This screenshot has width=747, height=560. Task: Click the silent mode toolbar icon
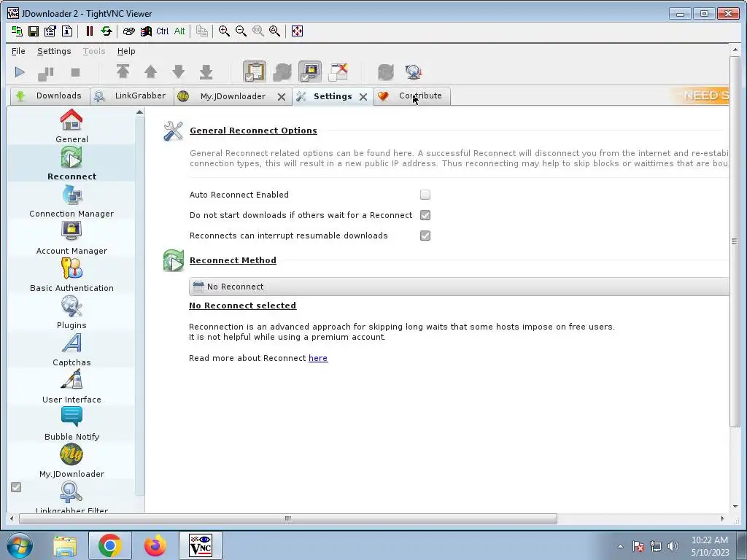point(338,72)
